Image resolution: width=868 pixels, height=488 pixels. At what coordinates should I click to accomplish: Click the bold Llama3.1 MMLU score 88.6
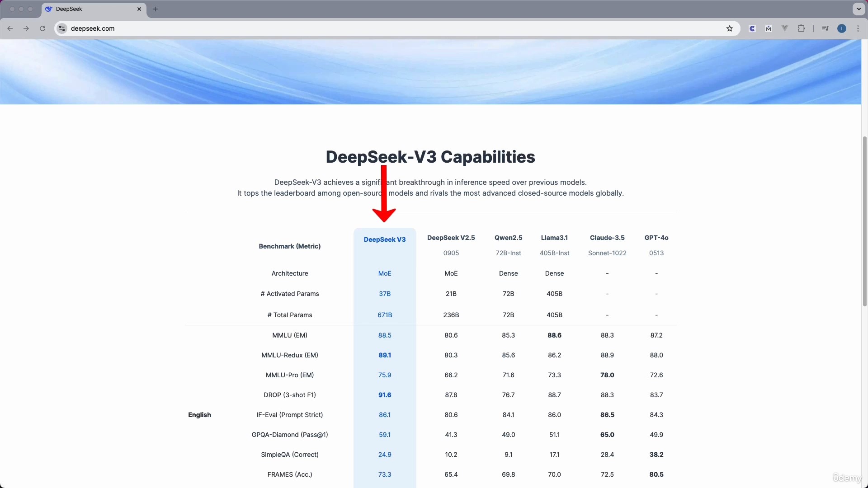tap(554, 335)
